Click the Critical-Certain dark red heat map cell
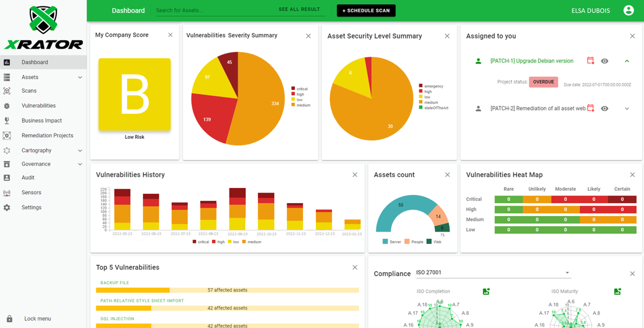This screenshot has width=644, height=328. coord(622,199)
